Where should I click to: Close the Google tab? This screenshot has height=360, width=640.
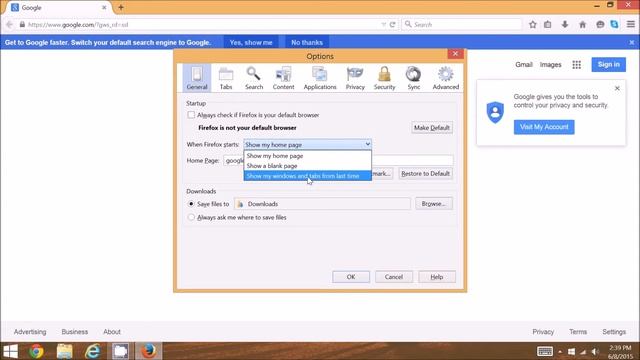click(104, 7)
